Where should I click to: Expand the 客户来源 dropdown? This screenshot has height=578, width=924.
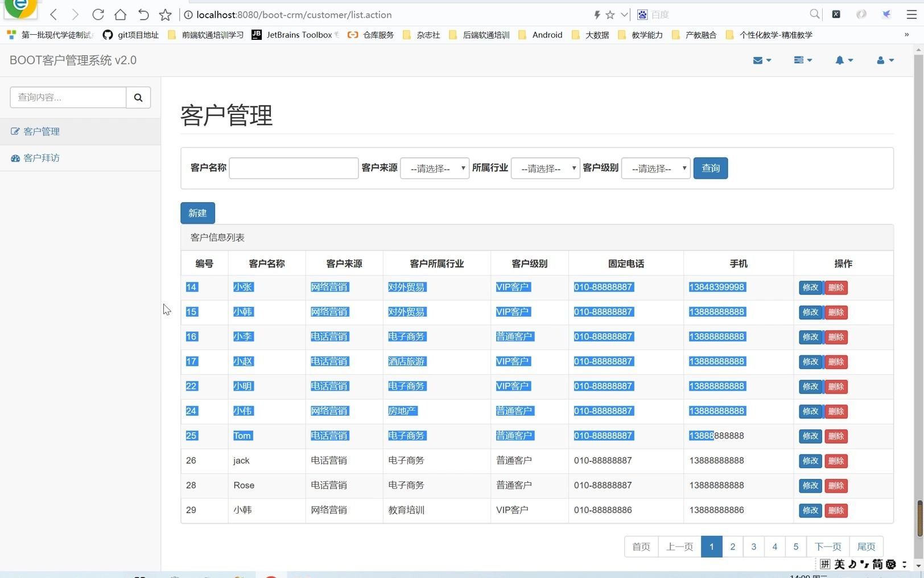[x=435, y=168]
